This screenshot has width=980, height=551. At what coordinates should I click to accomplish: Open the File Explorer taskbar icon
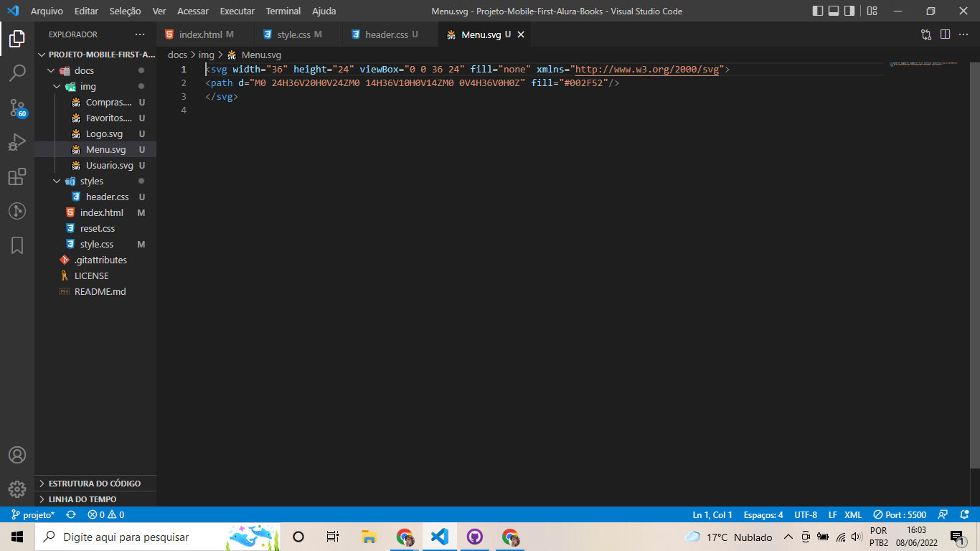click(369, 537)
